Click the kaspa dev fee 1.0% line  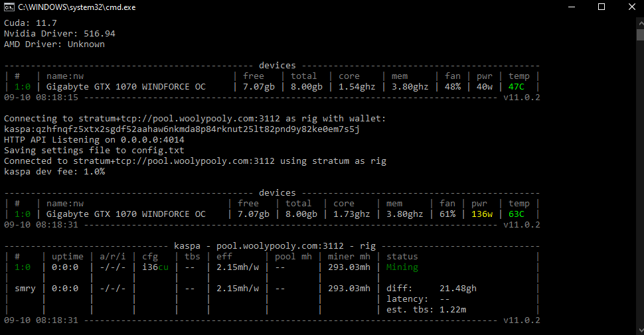[54, 172]
